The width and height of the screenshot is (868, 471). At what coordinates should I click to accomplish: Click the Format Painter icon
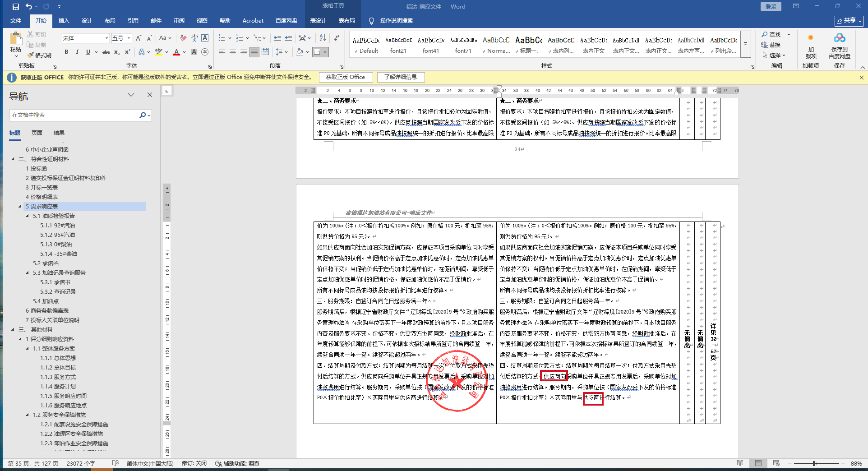(x=39, y=55)
